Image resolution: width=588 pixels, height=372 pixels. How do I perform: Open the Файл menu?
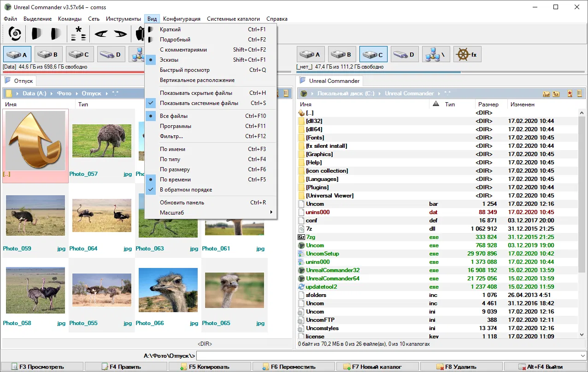click(10, 19)
